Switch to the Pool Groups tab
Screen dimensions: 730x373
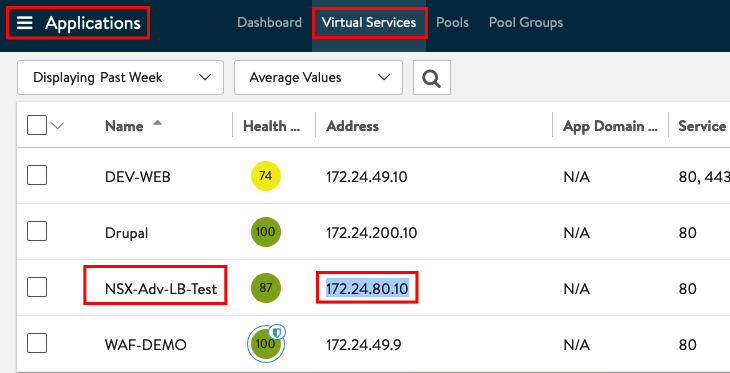[526, 22]
